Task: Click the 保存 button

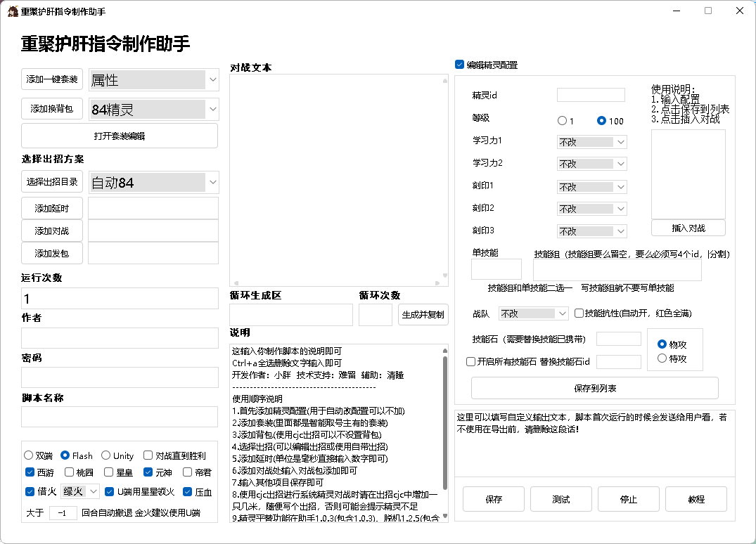Action: point(494,499)
